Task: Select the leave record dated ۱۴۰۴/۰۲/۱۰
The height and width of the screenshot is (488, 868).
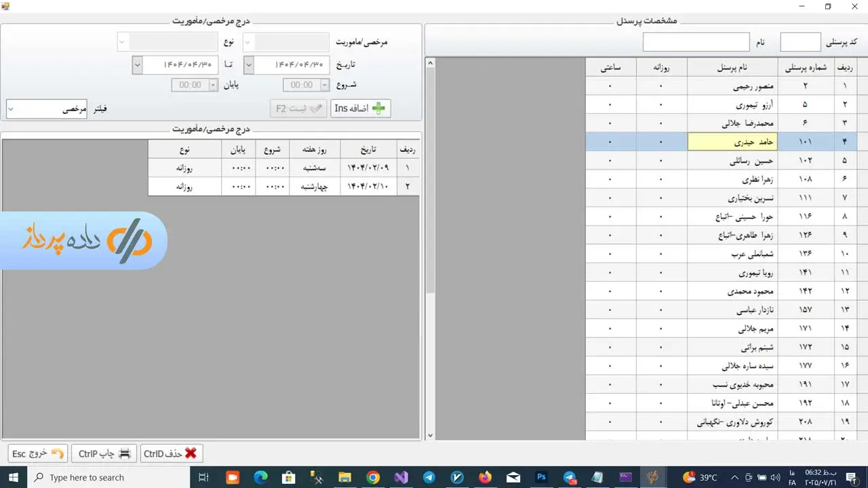Action: click(x=366, y=186)
